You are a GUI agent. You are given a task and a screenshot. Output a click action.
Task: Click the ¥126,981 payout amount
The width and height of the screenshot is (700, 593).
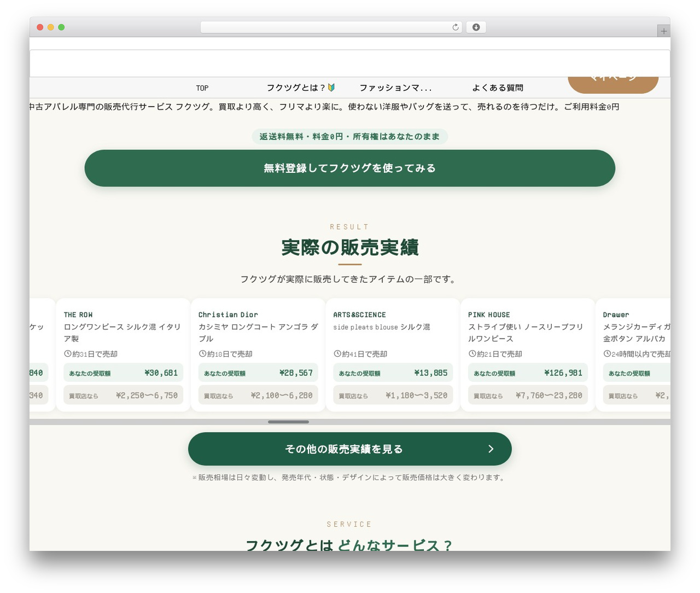563,373
